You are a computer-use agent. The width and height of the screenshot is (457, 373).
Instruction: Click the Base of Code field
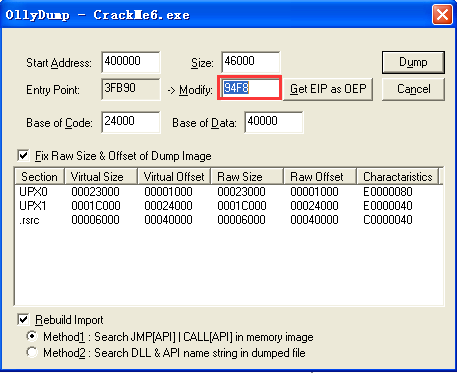pos(131,122)
